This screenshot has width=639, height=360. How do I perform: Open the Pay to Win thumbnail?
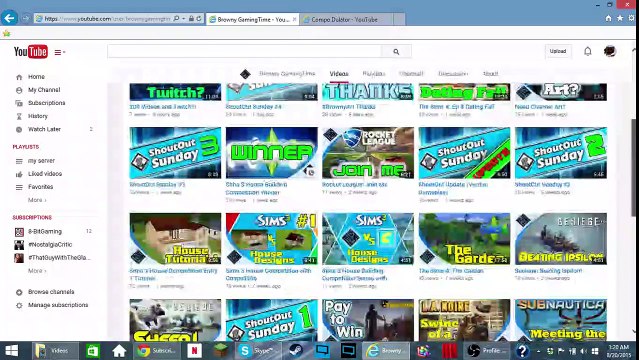coord(368,320)
